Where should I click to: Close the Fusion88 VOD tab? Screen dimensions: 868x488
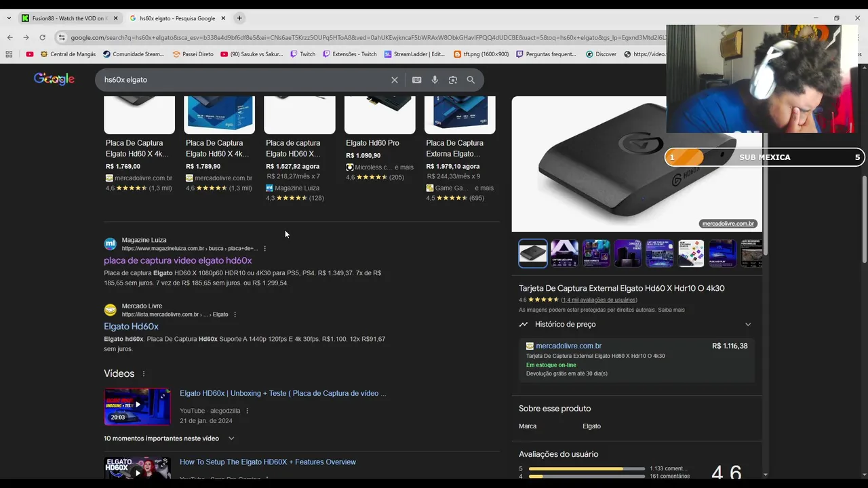pyautogui.click(x=115, y=18)
